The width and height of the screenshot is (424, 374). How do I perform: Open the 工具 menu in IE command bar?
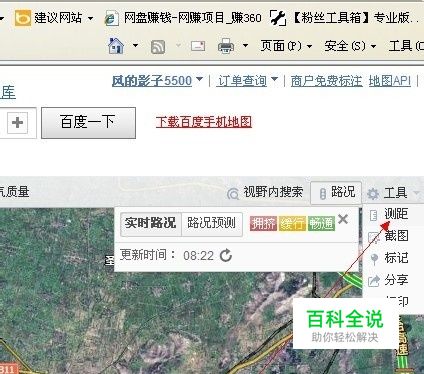(x=406, y=46)
